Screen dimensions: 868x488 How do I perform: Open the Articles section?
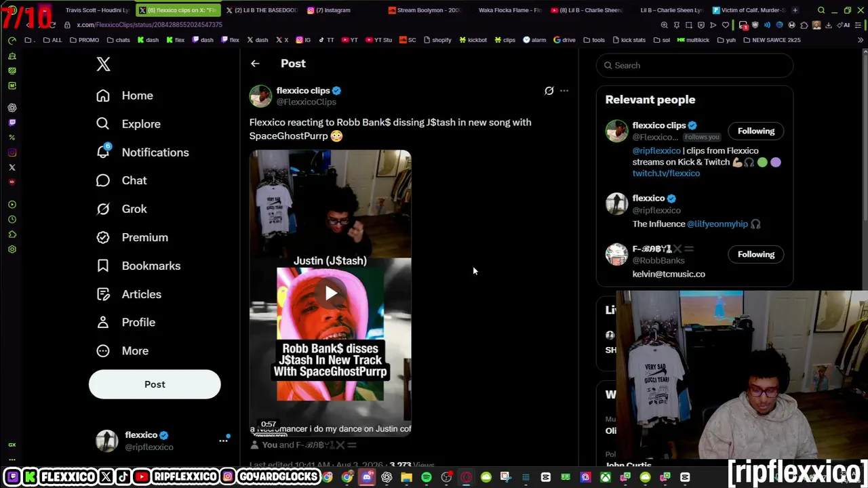point(129,294)
